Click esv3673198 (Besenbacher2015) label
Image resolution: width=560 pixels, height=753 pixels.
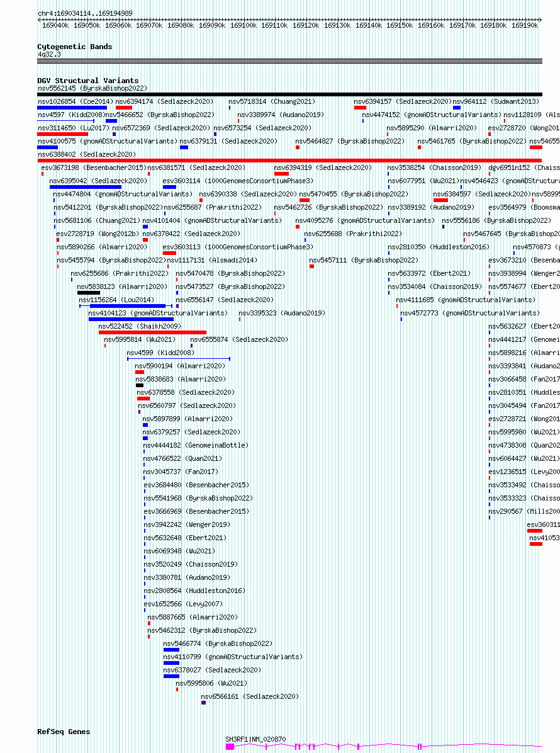94,167
